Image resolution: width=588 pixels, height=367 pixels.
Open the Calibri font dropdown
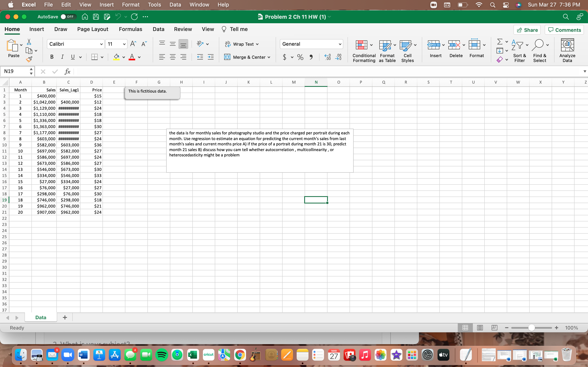tap(101, 44)
